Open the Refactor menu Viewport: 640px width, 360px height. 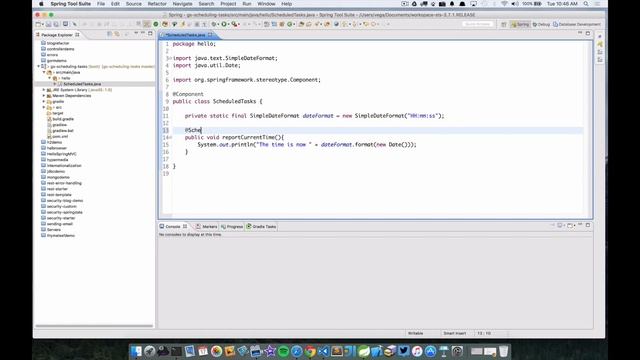[157, 4]
